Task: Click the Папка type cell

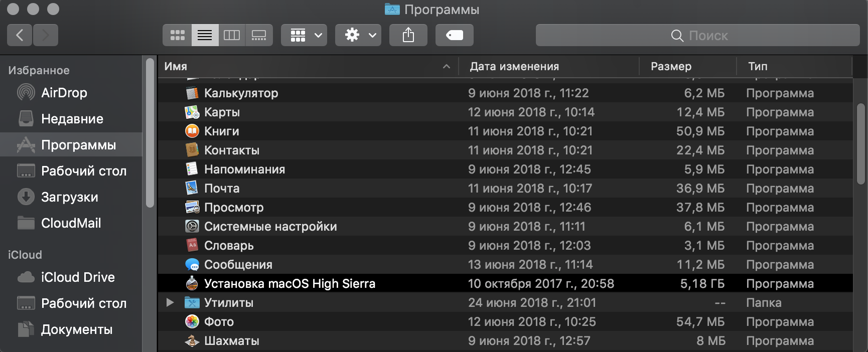Action: tap(764, 302)
